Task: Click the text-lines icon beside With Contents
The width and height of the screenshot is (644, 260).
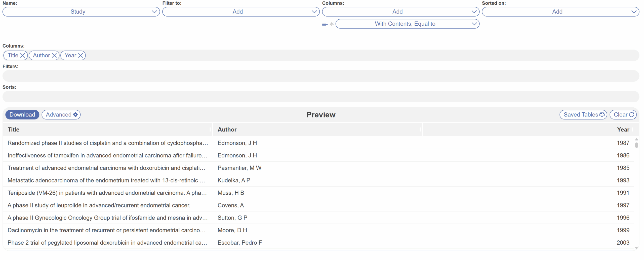Action: pos(325,24)
